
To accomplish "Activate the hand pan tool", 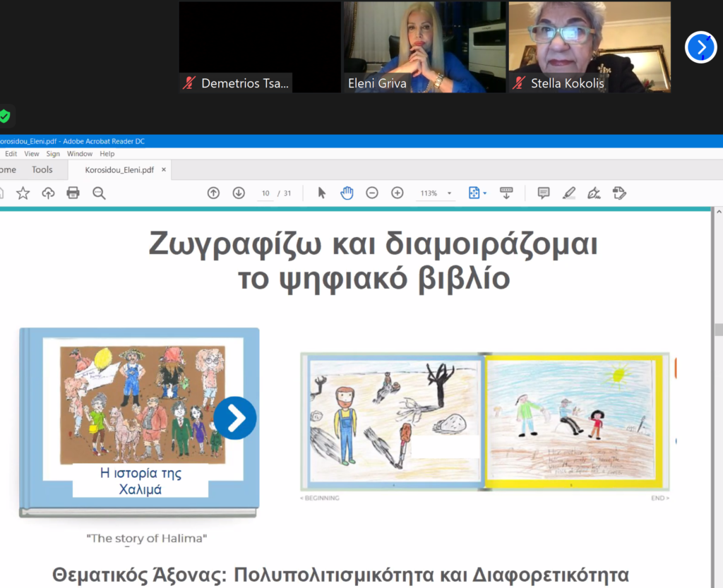I will tap(347, 193).
